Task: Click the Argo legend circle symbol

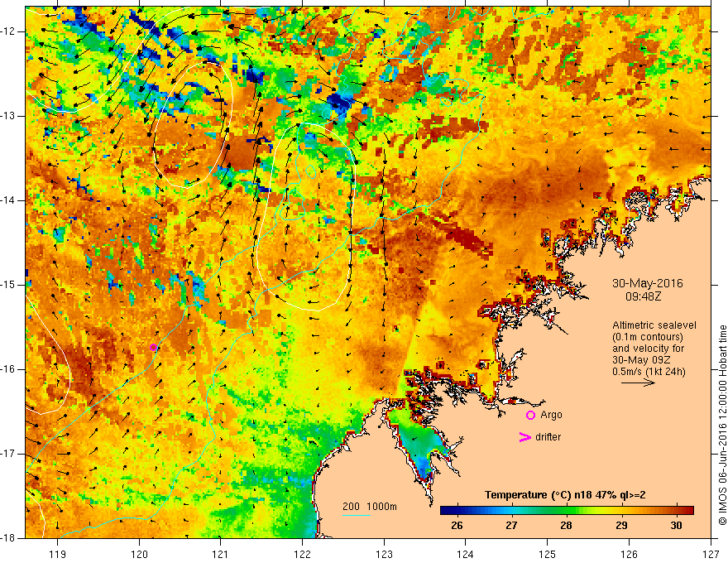Action: (530, 416)
